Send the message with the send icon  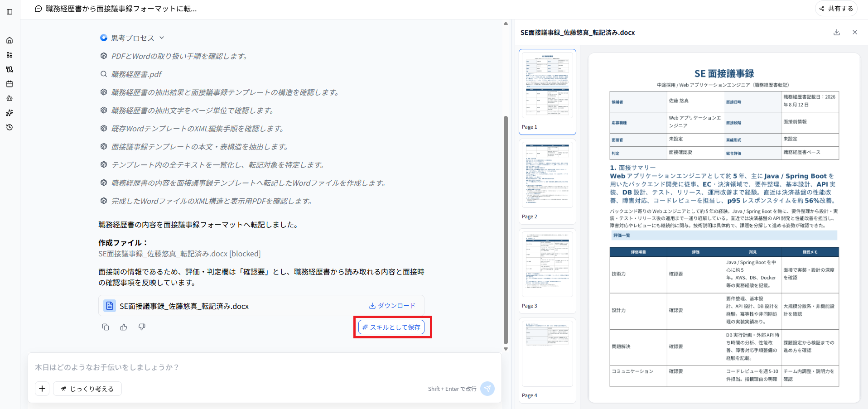tap(487, 389)
